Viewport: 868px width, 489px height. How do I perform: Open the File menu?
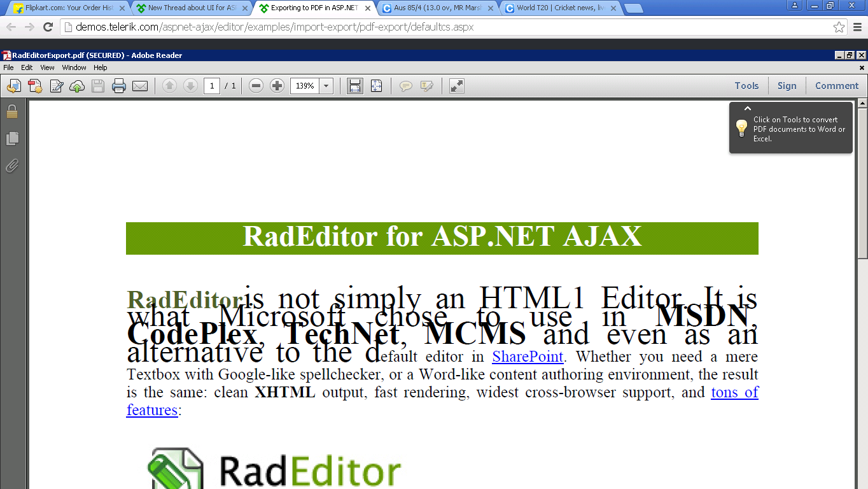pos(9,67)
